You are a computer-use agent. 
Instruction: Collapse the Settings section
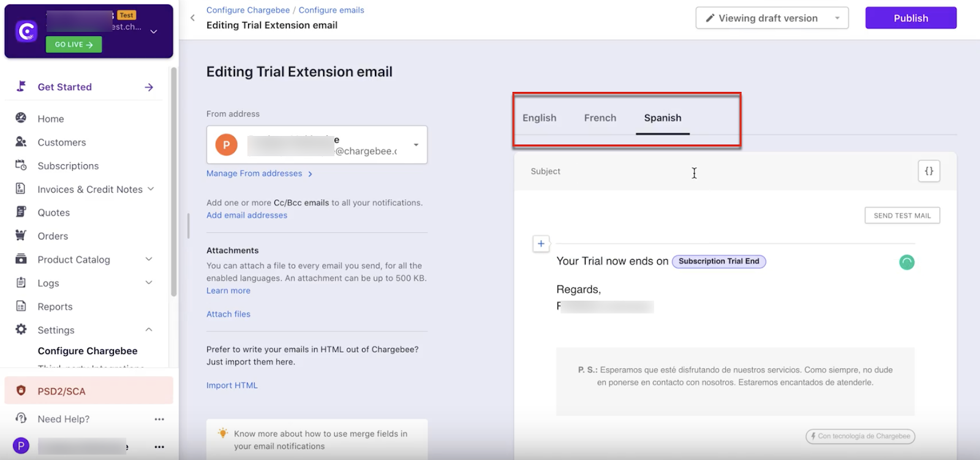pos(148,330)
